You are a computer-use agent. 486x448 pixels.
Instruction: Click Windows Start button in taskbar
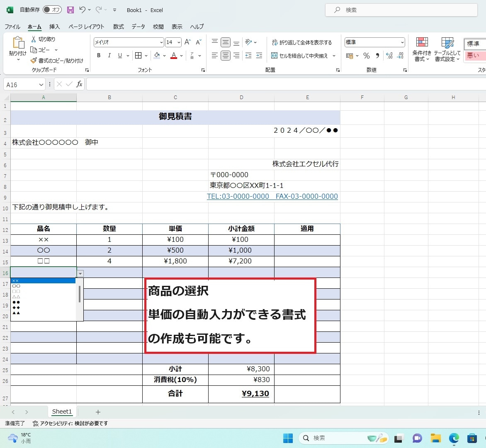pyautogui.click(x=288, y=438)
